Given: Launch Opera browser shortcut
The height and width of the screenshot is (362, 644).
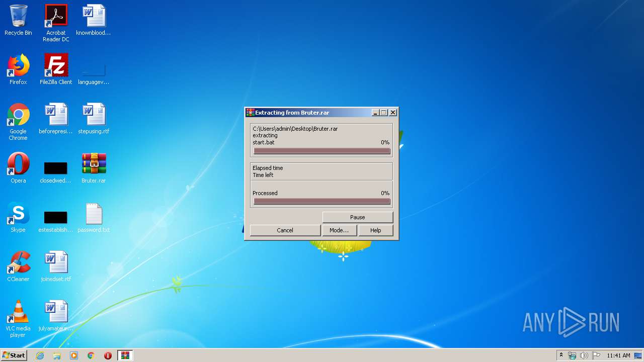Looking at the screenshot, I should [x=18, y=168].
